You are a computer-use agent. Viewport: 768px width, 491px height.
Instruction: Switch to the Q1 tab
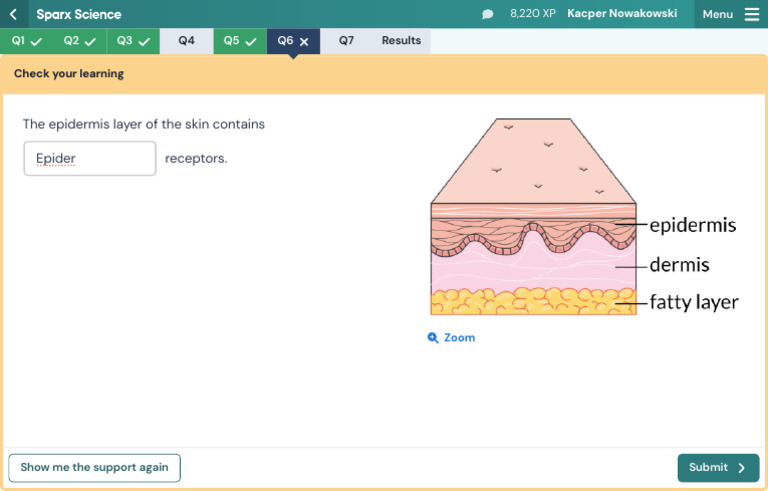(26, 41)
